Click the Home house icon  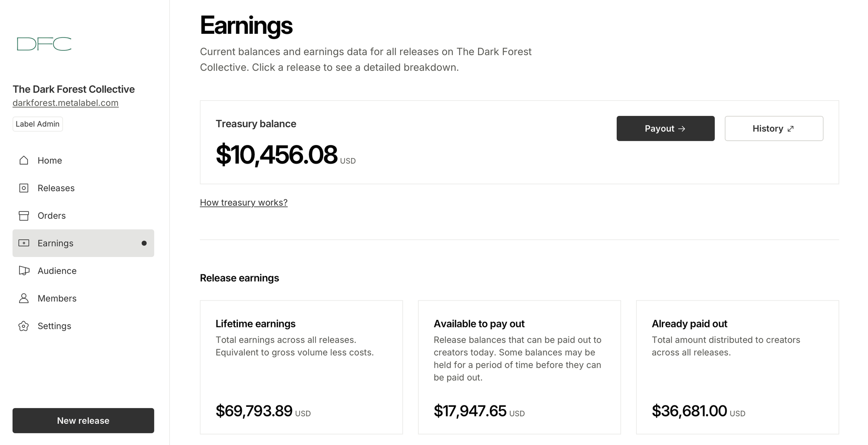pos(24,161)
